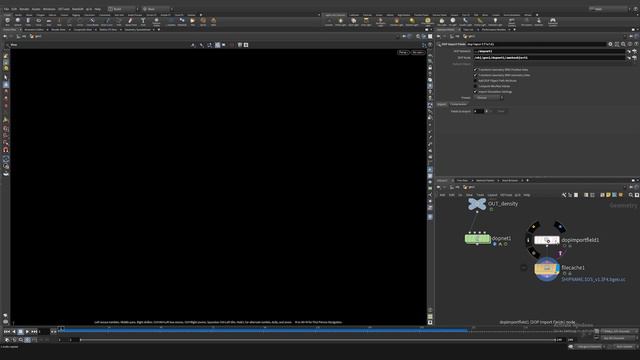Viewport: 640px width, 360px height.
Task: Select the Spiral shelf tool
Action: 203,21
